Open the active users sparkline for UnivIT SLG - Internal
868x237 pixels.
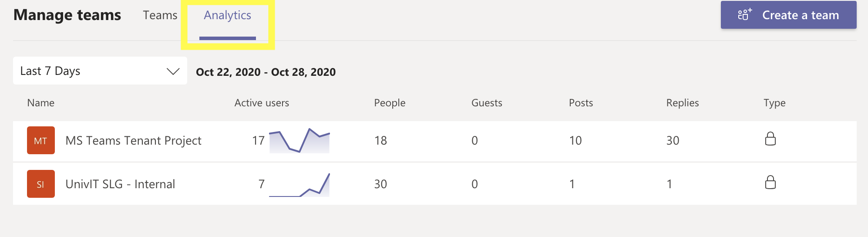tap(299, 185)
